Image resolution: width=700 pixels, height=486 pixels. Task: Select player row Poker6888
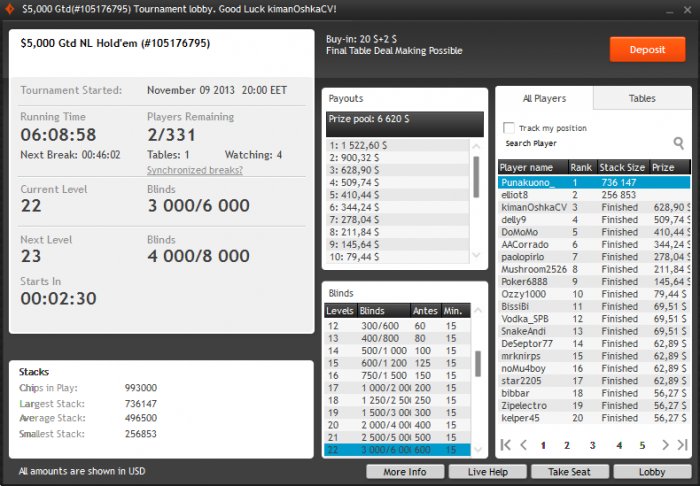click(594, 282)
